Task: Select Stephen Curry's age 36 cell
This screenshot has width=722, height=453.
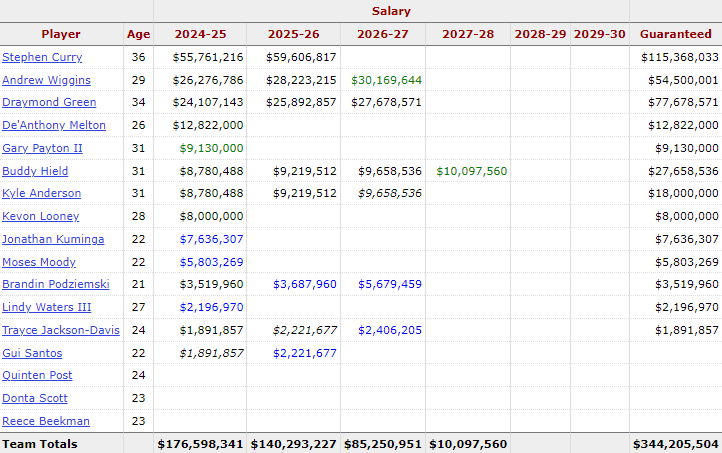Action: click(139, 57)
